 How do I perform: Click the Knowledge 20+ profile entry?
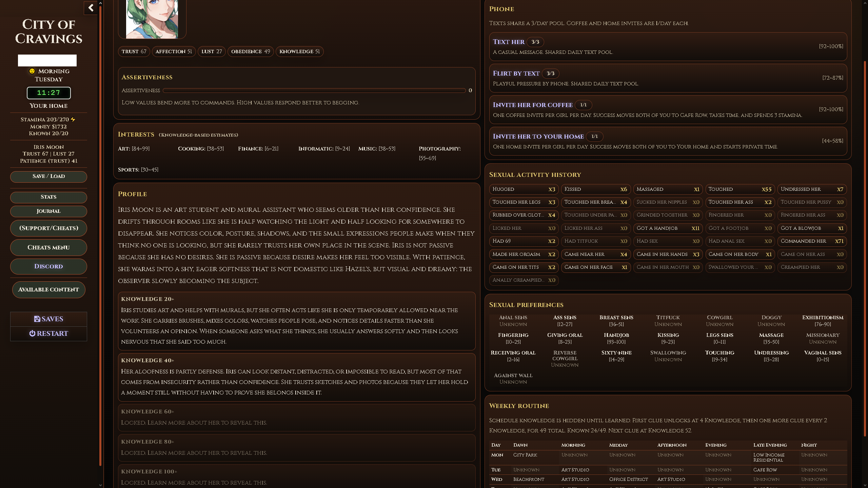tap(297, 321)
